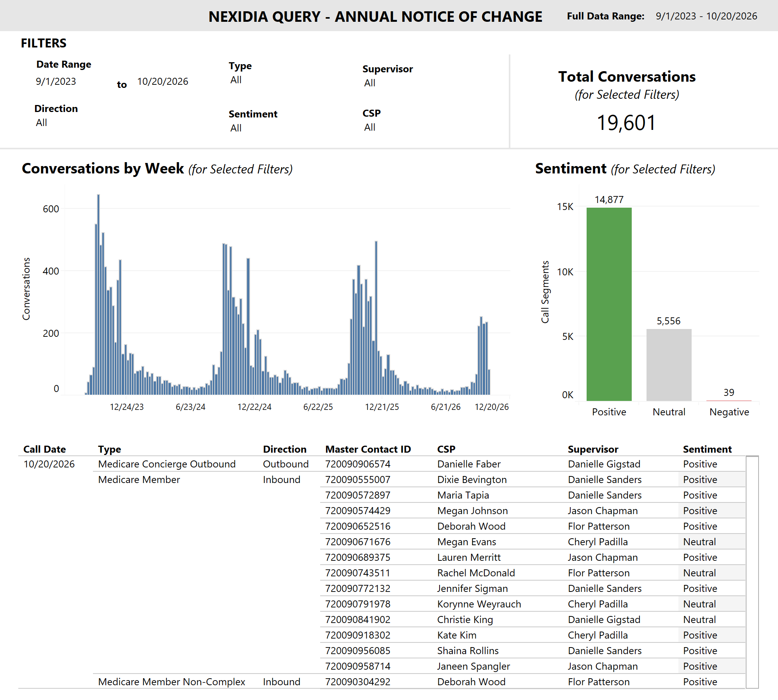Click the Supervisor column header in table

click(x=593, y=449)
